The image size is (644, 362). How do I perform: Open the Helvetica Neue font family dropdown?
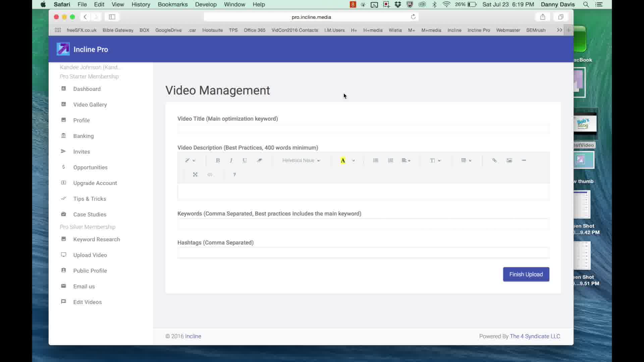click(301, 161)
